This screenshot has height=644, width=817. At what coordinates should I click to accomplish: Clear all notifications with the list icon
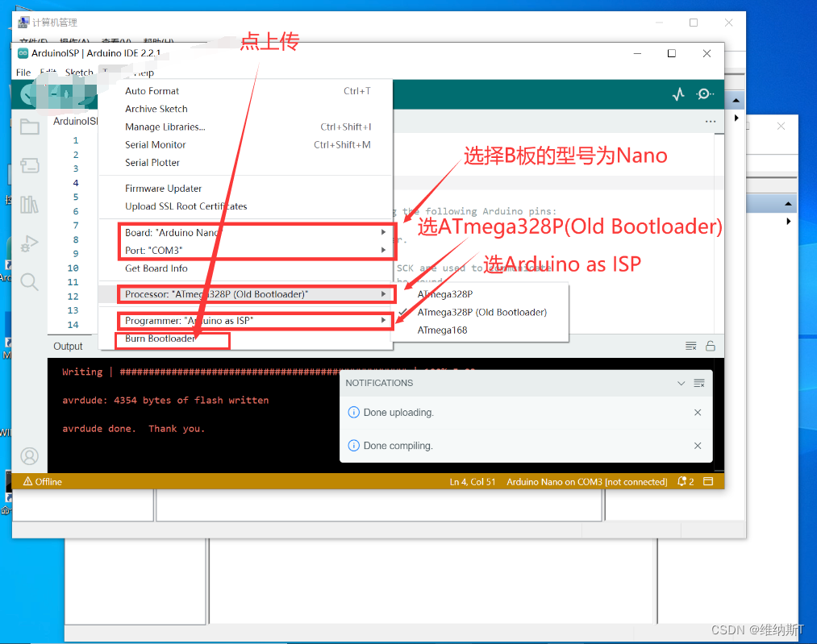tap(699, 383)
